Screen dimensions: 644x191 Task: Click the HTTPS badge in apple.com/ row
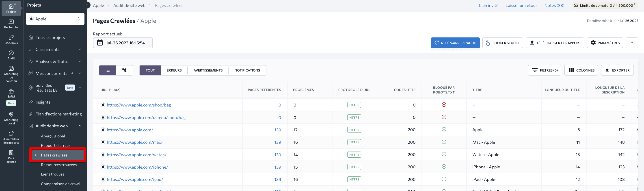[354, 130]
